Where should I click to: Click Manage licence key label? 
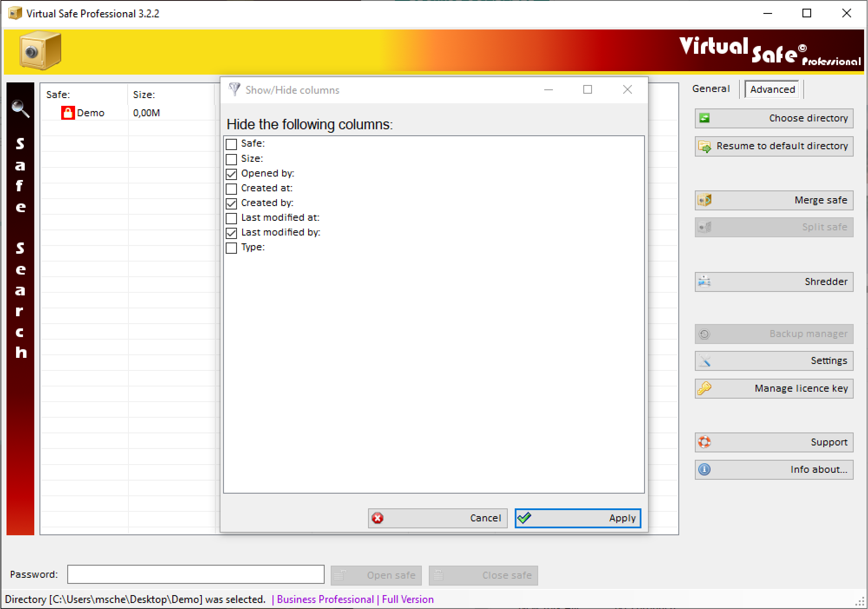coord(801,388)
